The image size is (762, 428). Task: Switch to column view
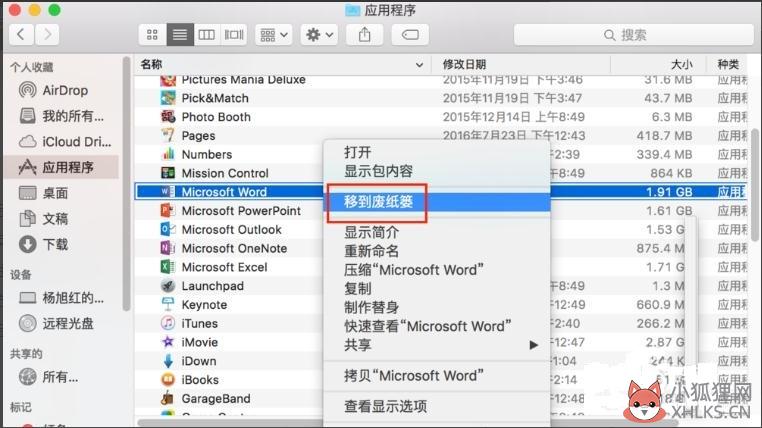[207, 34]
